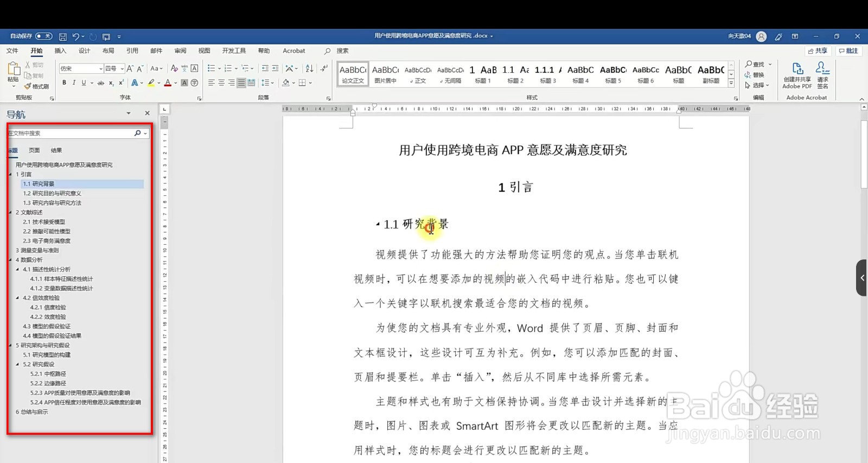The height and width of the screenshot is (463, 868).
Task: Open the font color dropdown arrow
Action: pyautogui.click(x=176, y=83)
